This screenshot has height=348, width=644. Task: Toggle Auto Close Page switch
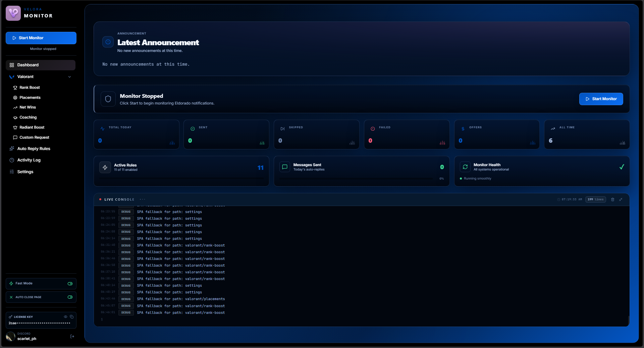pos(70,297)
